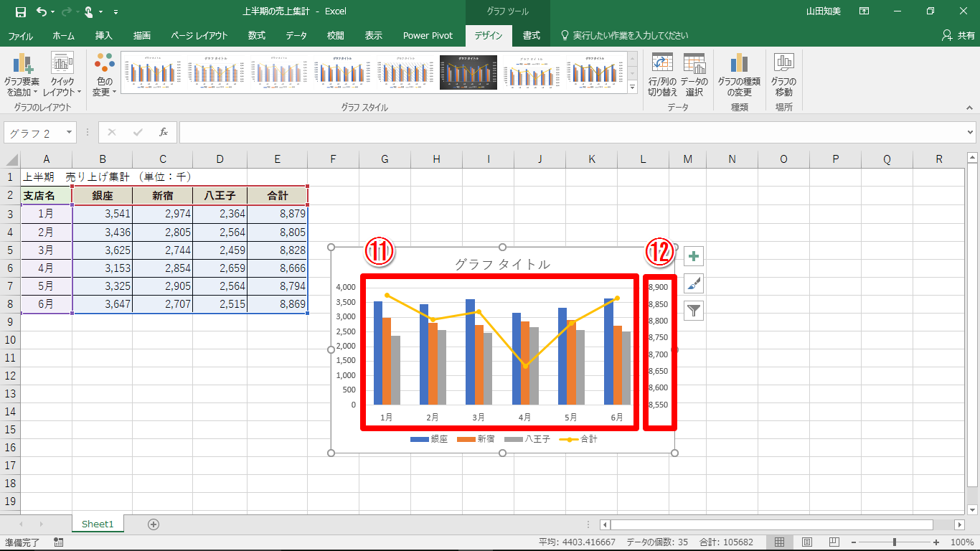The image size is (980, 551).
Task: Open Change Colors (色の変更) palette
Action: 104,75
